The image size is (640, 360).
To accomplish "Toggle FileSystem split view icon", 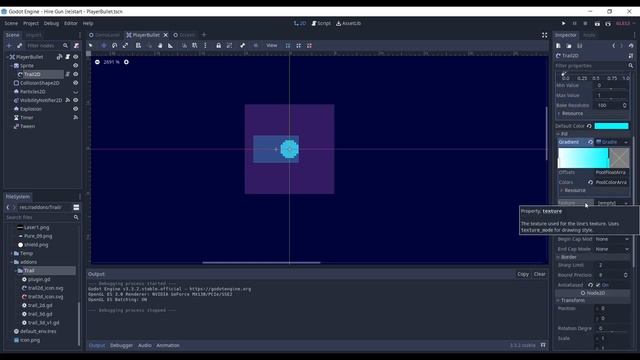I will pyautogui.click(x=76, y=207).
